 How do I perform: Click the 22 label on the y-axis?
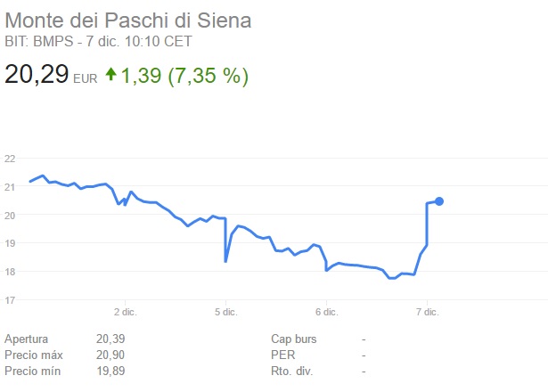point(11,159)
